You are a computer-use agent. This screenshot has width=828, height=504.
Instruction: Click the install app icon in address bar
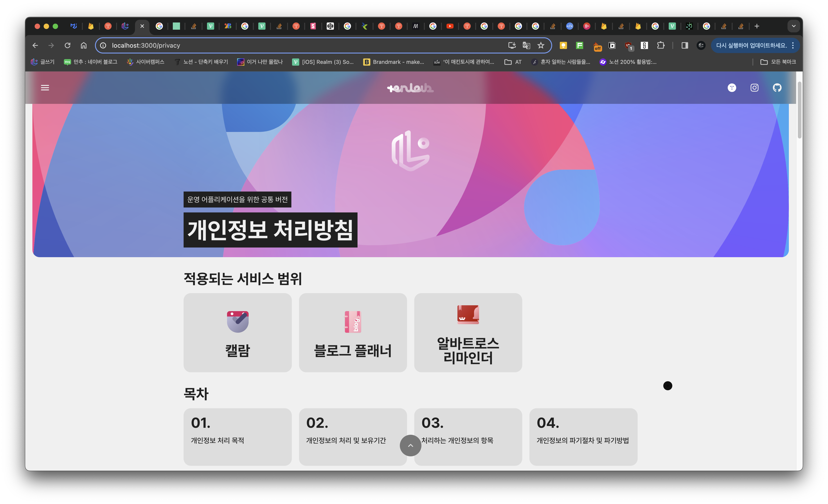coord(512,45)
